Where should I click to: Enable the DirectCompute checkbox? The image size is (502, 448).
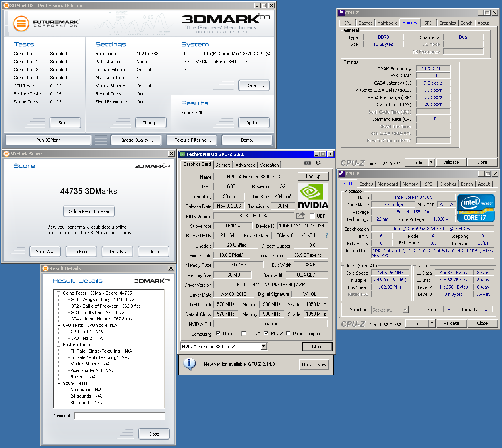[288, 333]
